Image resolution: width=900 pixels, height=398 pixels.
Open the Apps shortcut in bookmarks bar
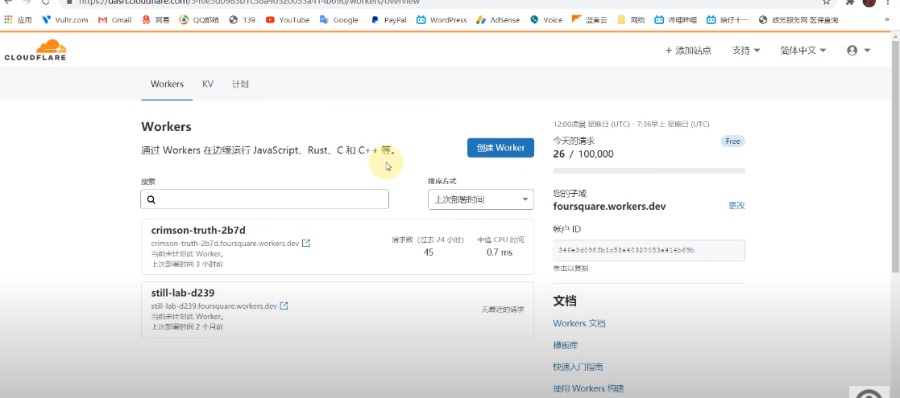pos(18,20)
